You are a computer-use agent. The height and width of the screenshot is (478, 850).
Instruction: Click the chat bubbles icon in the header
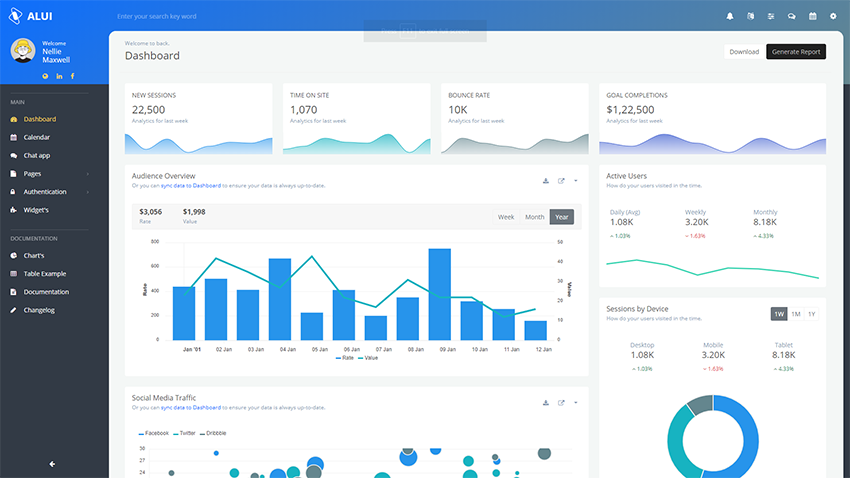792,16
